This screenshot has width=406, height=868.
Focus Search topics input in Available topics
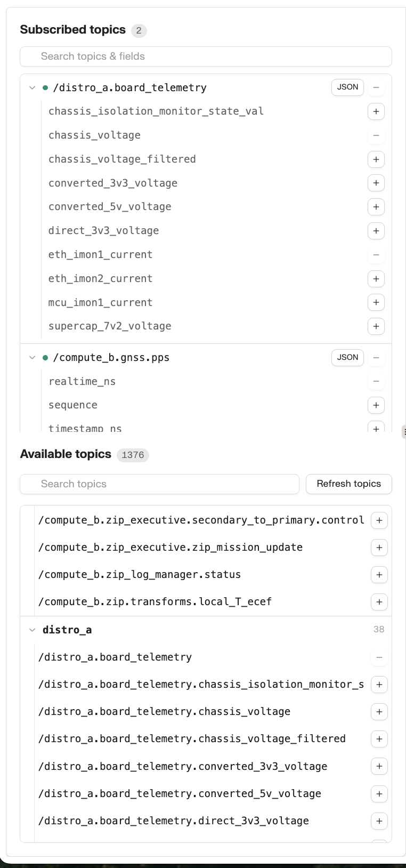pos(159,484)
